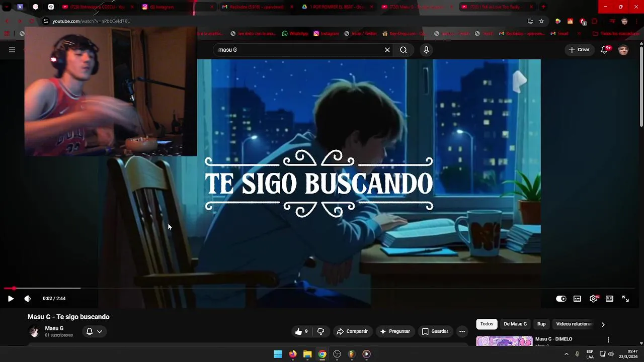This screenshot has width=644, height=362.
Task: Click the Chrome taskbar icon
Action: click(322, 354)
